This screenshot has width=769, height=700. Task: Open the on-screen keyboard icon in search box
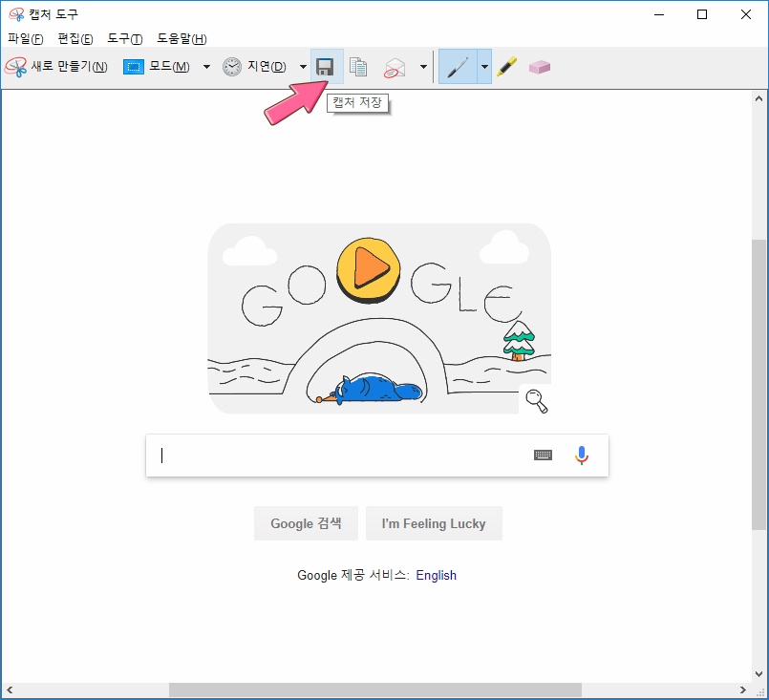point(543,456)
